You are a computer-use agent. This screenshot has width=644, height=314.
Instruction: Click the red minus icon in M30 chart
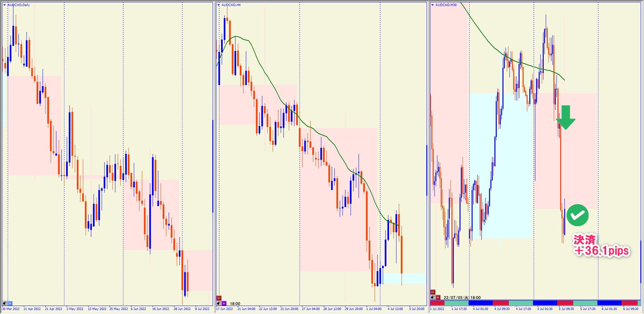tap(433, 292)
